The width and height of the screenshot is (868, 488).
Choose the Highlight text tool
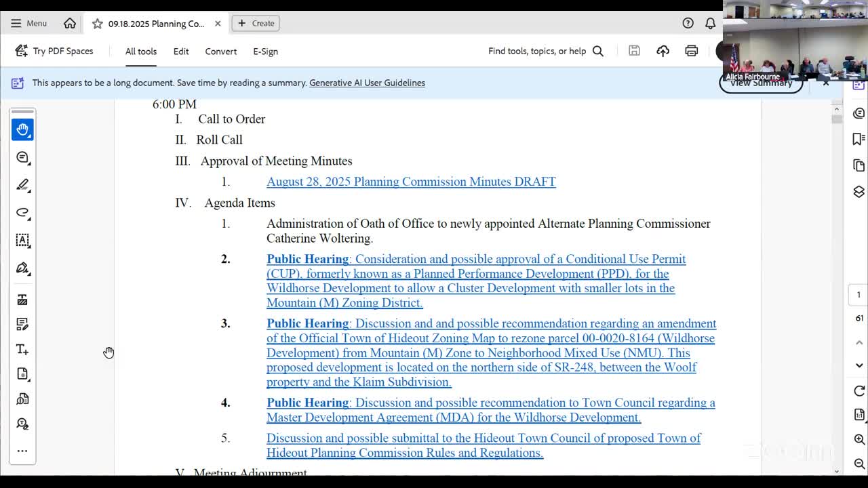pos(22,185)
